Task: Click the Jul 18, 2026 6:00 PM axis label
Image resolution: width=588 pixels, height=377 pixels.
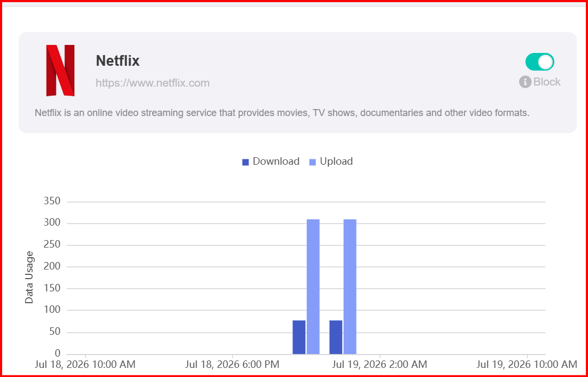Action: coord(232,364)
